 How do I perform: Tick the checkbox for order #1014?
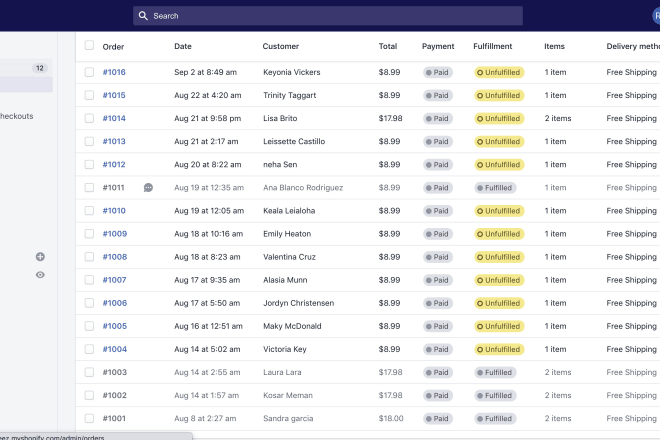89,118
